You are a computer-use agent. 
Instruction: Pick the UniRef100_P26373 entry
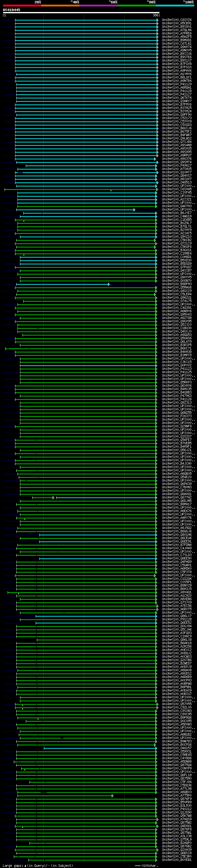tap(176, 416)
